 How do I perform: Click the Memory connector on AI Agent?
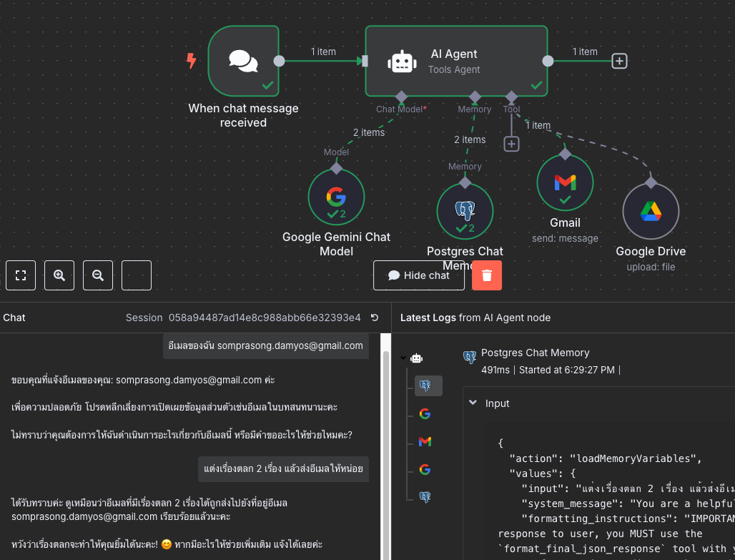point(475,97)
